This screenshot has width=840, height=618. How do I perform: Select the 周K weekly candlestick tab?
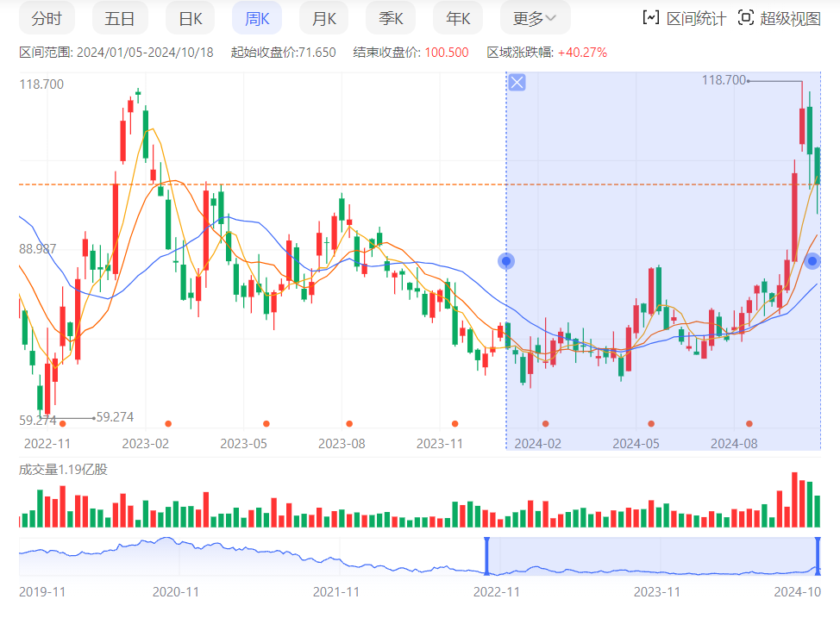(x=258, y=18)
